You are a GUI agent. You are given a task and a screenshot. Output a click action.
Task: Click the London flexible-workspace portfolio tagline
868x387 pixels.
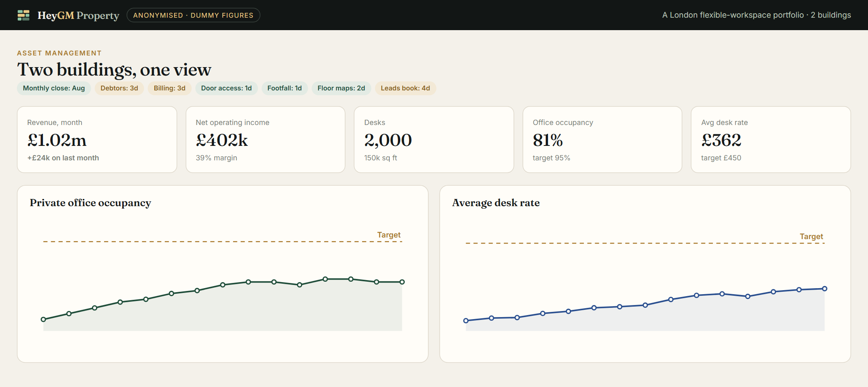756,15
